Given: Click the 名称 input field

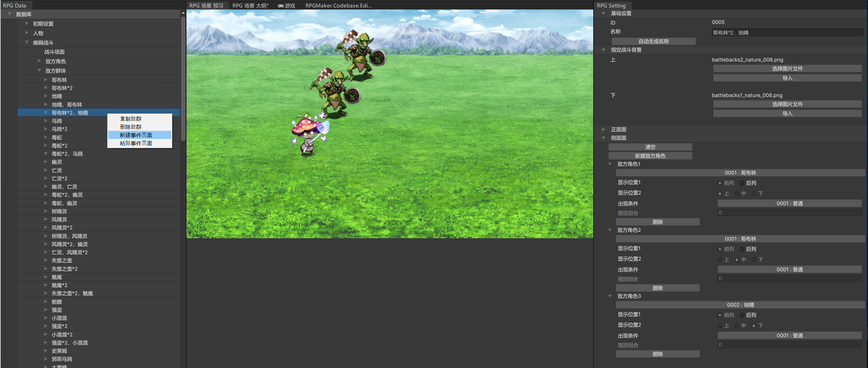Looking at the screenshot, I should tap(787, 33).
